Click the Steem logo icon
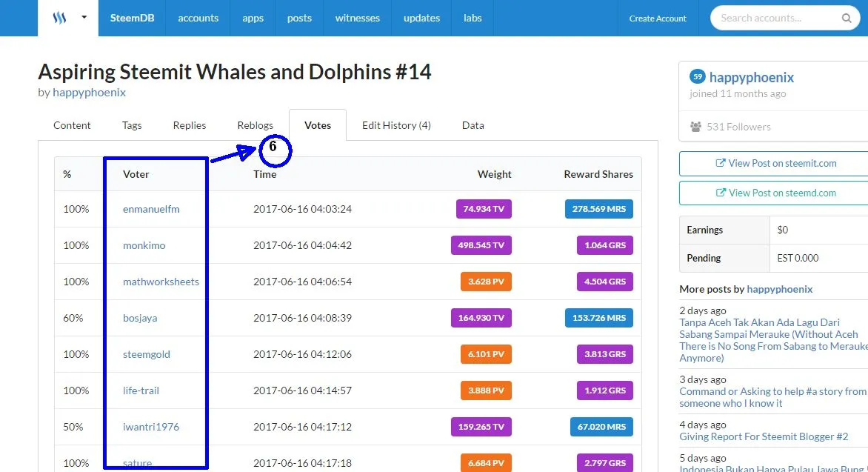This screenshot has height=472, width=868. tap(59, 18)
